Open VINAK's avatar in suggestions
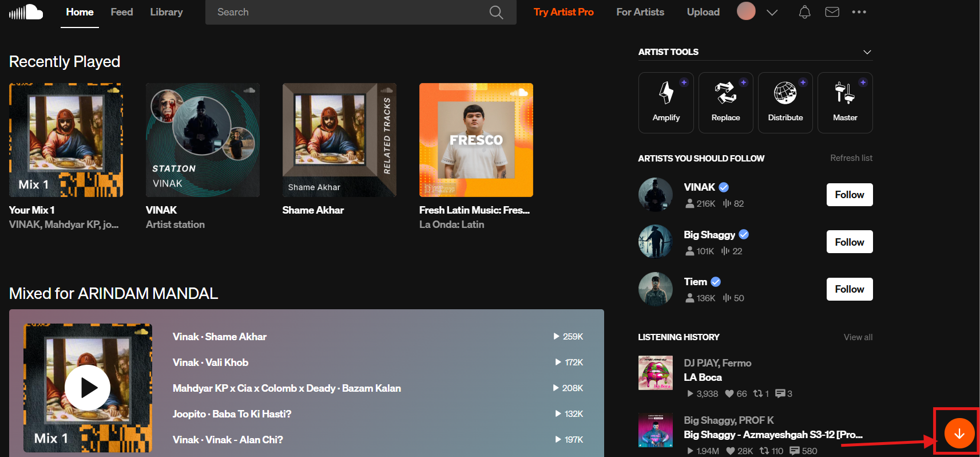980x457 pixels. pos(656,195)
